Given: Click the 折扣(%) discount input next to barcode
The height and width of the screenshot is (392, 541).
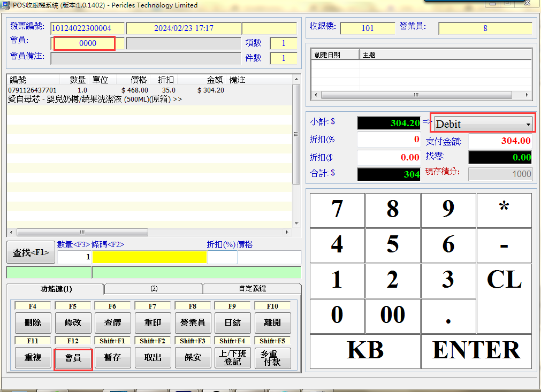Looking at the screenshot, I should tap(222, 257).
